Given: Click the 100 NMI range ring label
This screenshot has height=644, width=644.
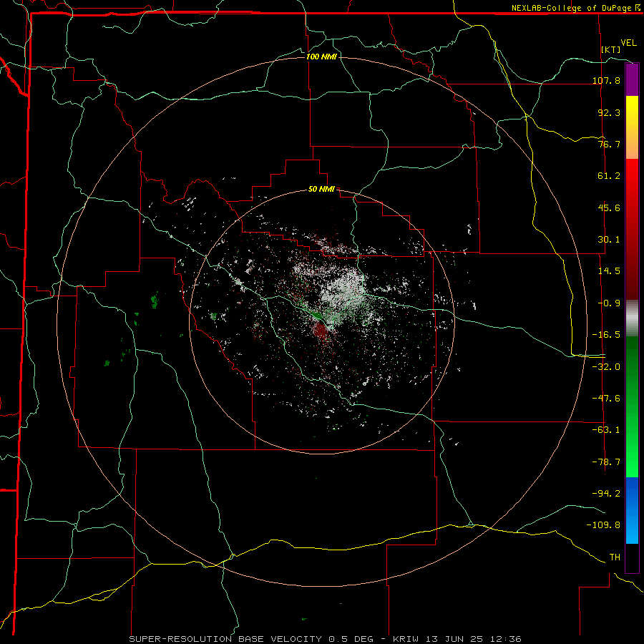Looking at the screenshot, I should tap(321, 57).
